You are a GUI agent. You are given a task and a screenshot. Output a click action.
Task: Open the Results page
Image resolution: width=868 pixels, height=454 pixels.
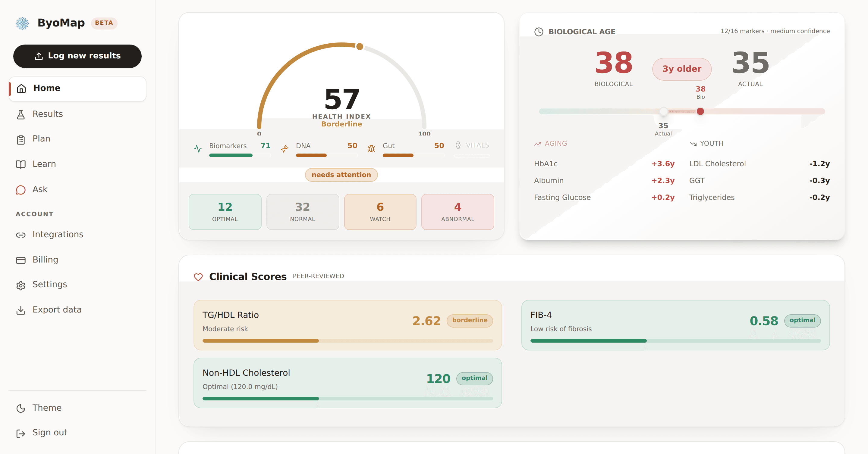[77, 114]
